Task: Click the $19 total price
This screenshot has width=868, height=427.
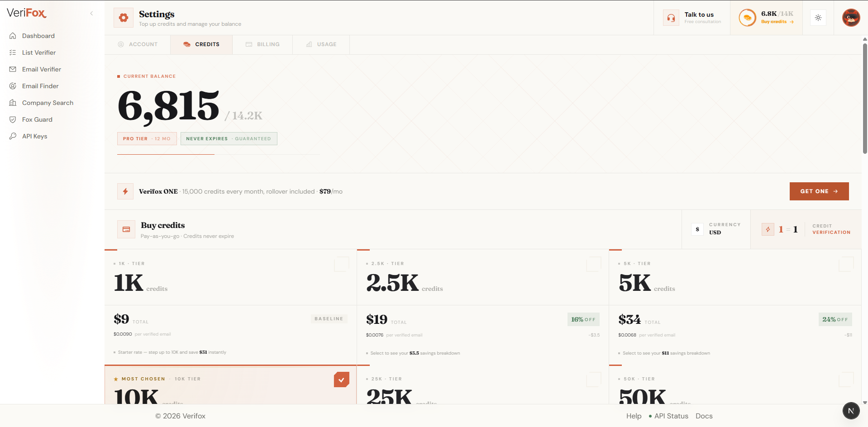Action: [x=377, y=319]
